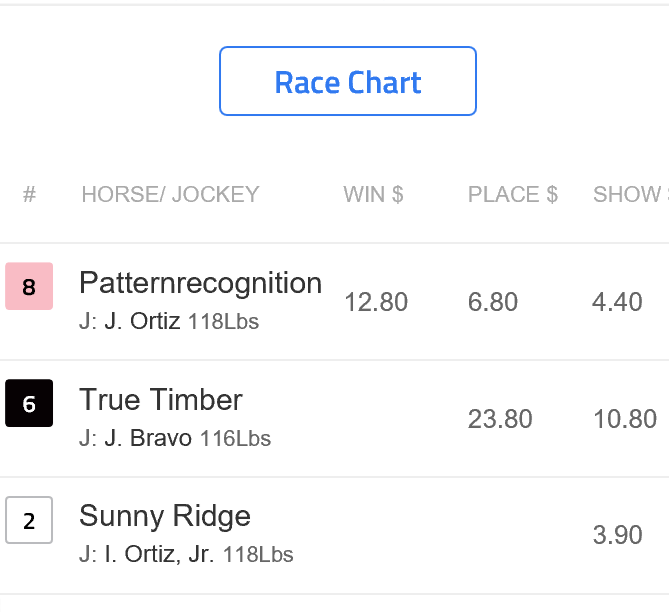Click True Timber's 10.80 show payout
The image size is (669, 612).
(x=625, y=418)
